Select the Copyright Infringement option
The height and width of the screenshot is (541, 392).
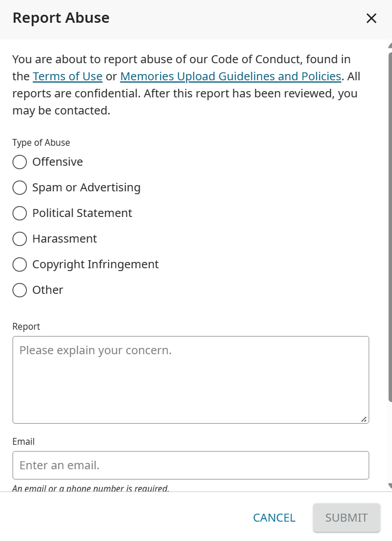[x=19, y=264]
